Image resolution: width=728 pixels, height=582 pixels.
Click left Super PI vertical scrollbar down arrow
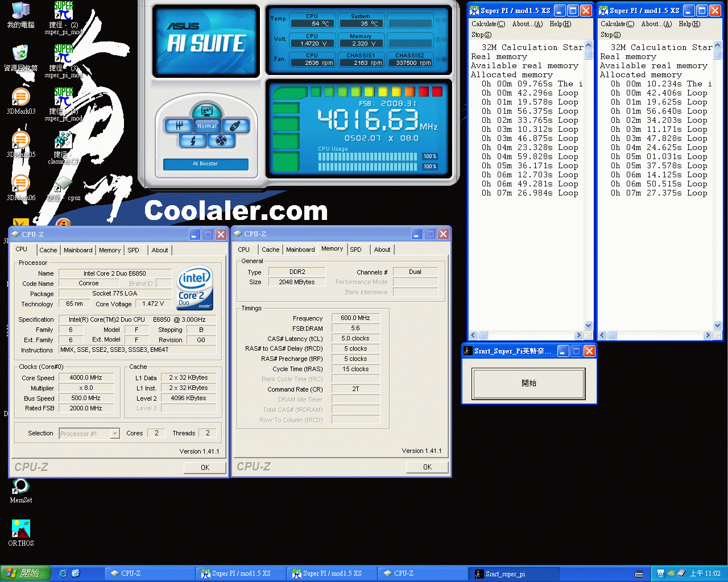tap(588, 326)
